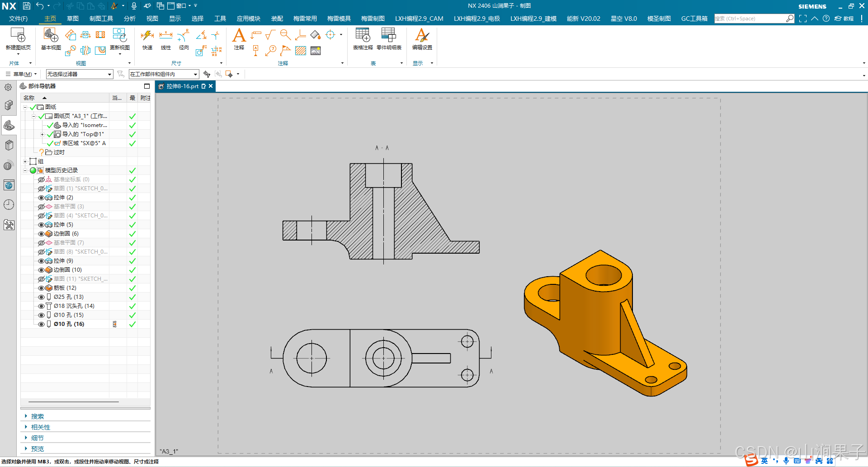Viewport: 868px width, 467px height.
Task: Hide the Ø18 沉头孔 (14) eye icon
Action: pos(41,306)
